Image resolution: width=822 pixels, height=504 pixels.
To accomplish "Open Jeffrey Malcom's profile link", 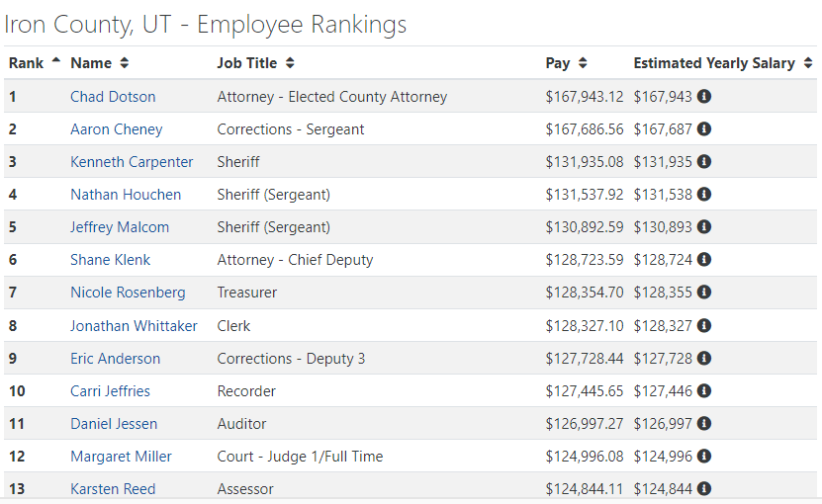I will pyautogui.click(x=120, y=227).
